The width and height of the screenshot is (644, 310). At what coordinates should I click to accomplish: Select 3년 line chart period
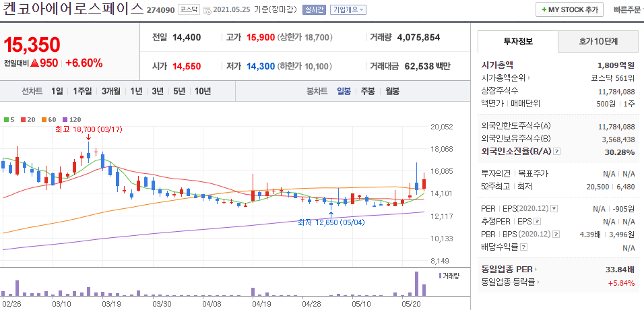(158, 91)
